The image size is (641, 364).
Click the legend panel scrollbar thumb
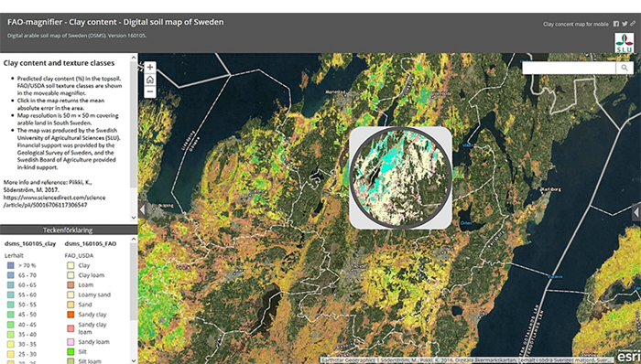[134, 282]
